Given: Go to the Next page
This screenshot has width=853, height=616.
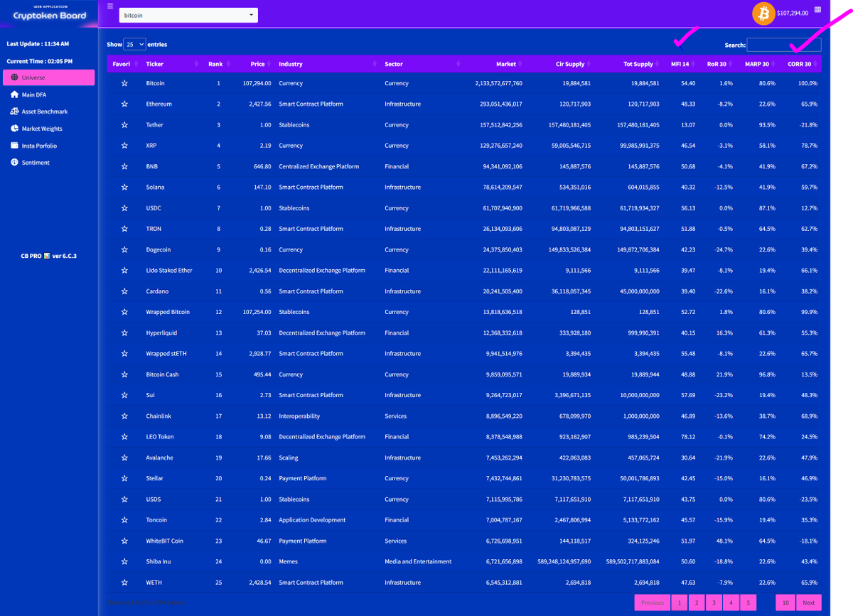Looking at the screenshot, I should click(808, 603).
